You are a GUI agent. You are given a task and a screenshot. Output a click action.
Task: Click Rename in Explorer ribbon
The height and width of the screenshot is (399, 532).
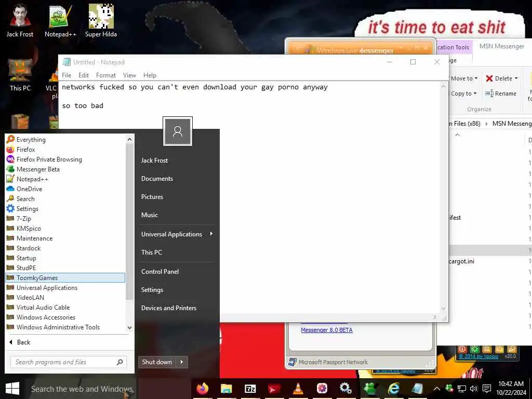click(501, 94)
